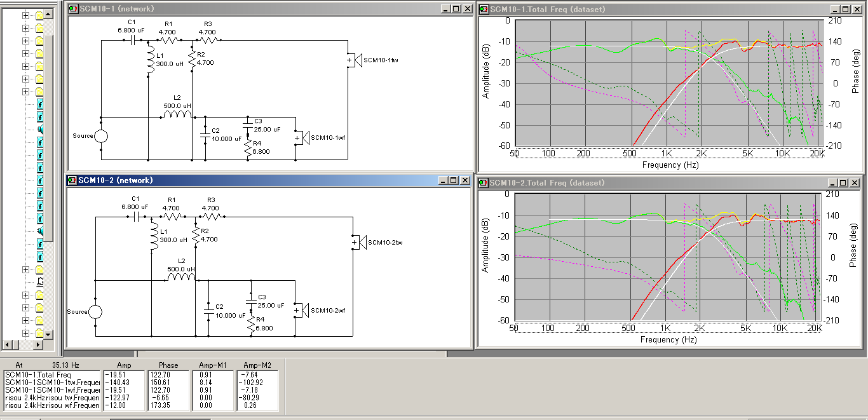The height and width of the screenshot is (420, 868).
Task: Open SCM10-1 network window system menu icon
Action: coord(73,9)
